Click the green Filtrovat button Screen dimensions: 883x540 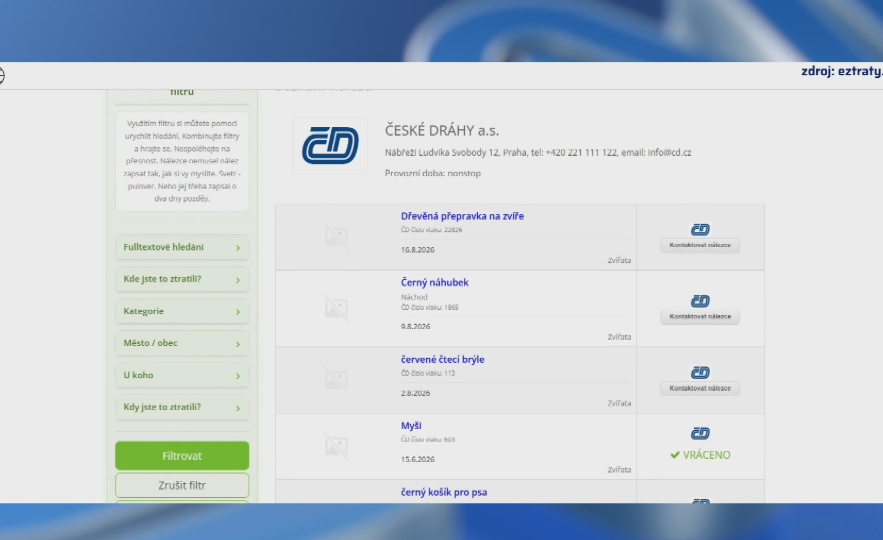182,456
